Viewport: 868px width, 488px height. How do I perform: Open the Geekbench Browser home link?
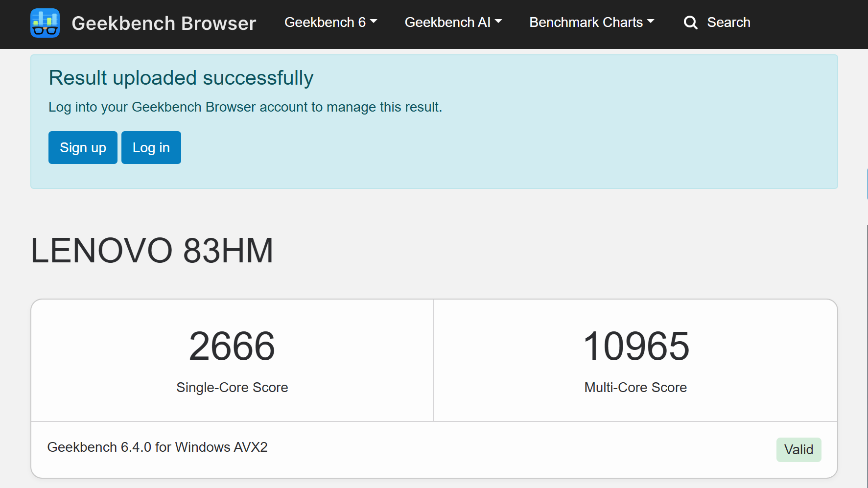164,23
